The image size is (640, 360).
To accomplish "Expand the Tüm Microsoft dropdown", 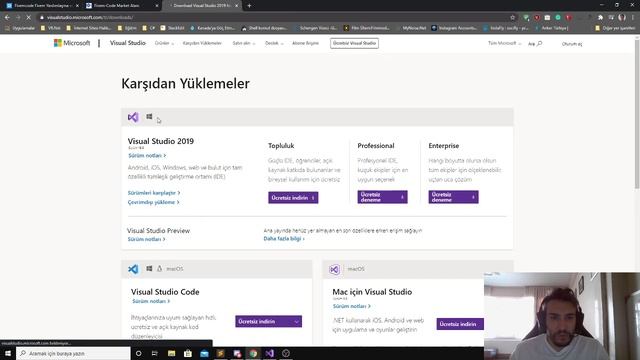I will coord(504,43).
